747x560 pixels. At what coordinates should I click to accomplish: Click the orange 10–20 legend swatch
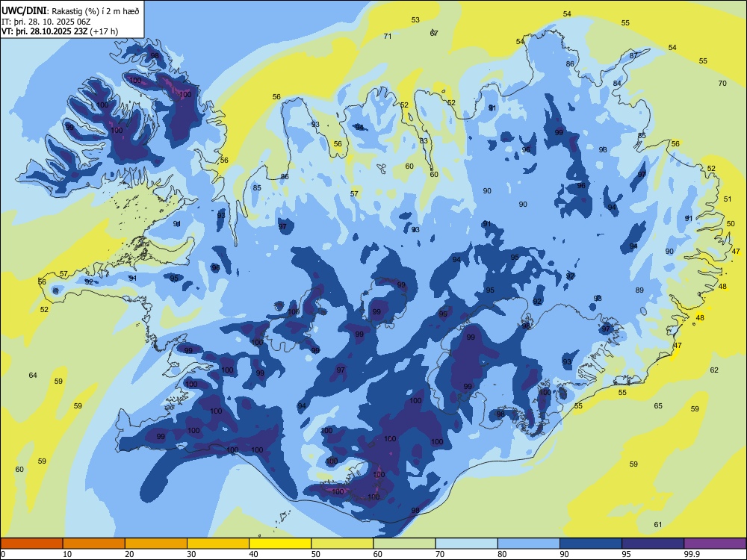[94, 544]
